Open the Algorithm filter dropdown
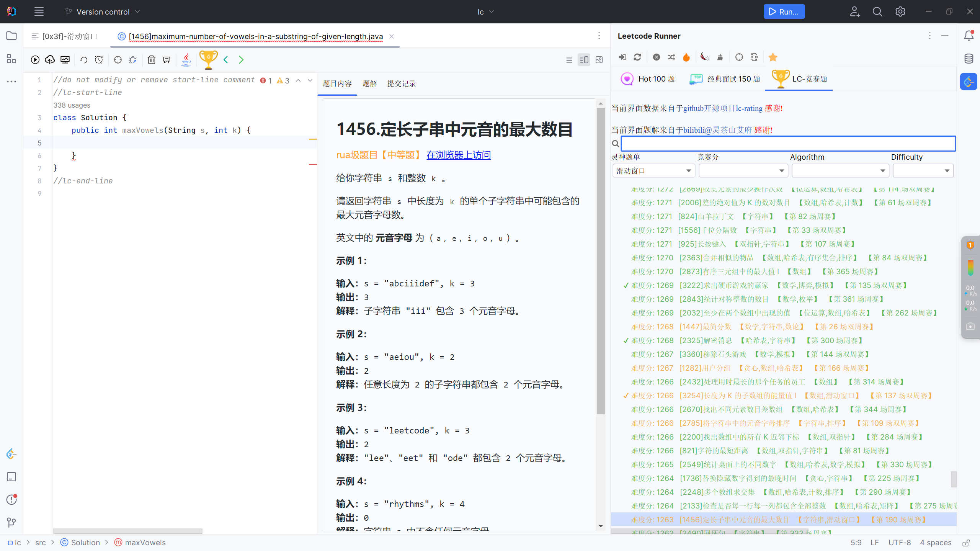 pos(840,171)
